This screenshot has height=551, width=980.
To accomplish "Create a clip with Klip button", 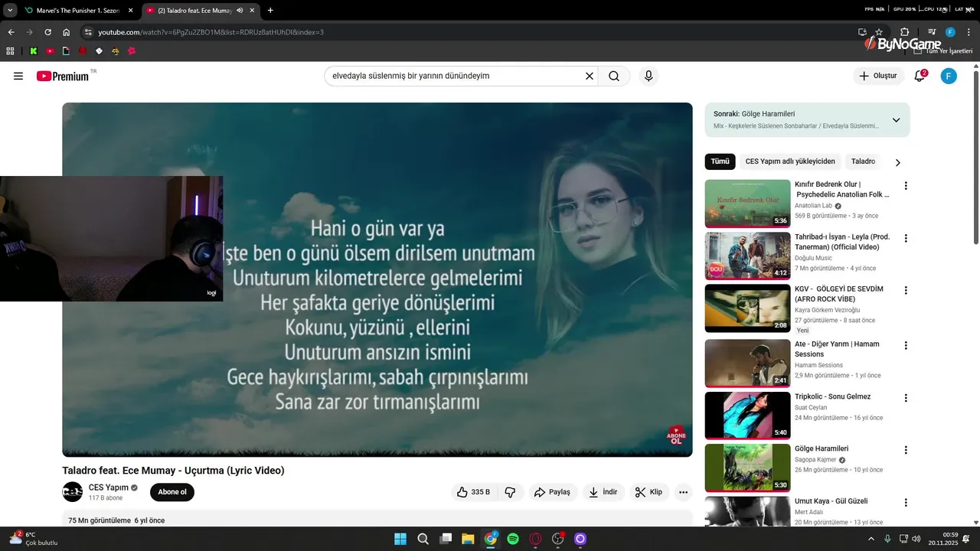I will 649,492.
